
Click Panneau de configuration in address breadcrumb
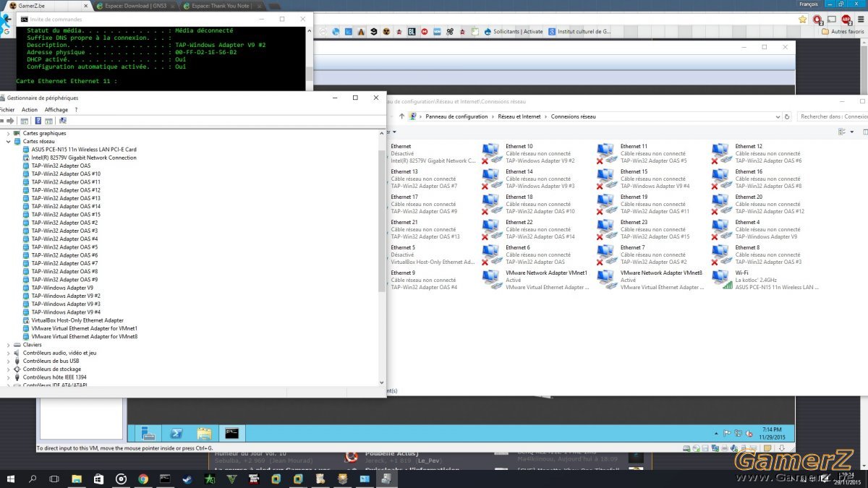(x=456, y=116)
